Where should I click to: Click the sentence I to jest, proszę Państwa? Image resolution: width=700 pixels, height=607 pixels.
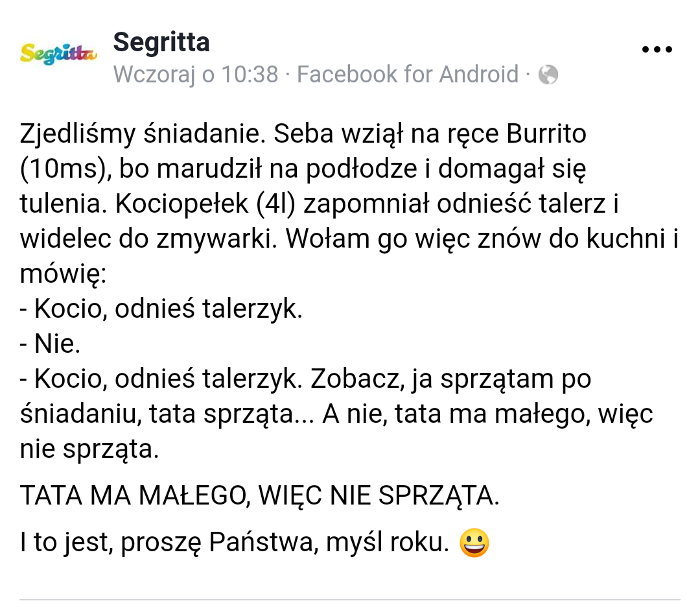click(x=235, y=543)
